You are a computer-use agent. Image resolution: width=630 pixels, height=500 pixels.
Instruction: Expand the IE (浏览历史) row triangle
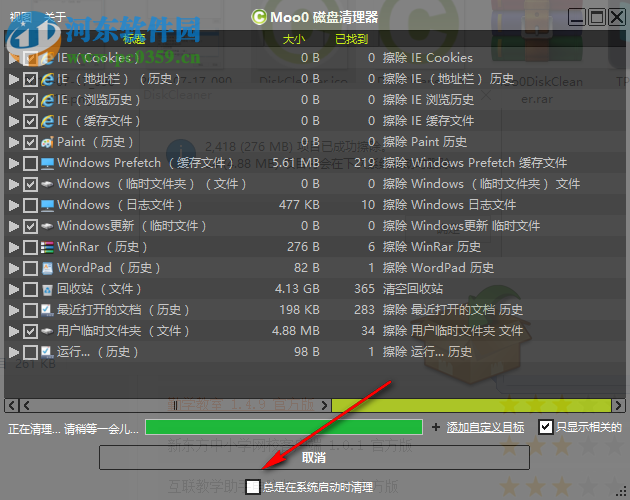click(x=14, y=100)
